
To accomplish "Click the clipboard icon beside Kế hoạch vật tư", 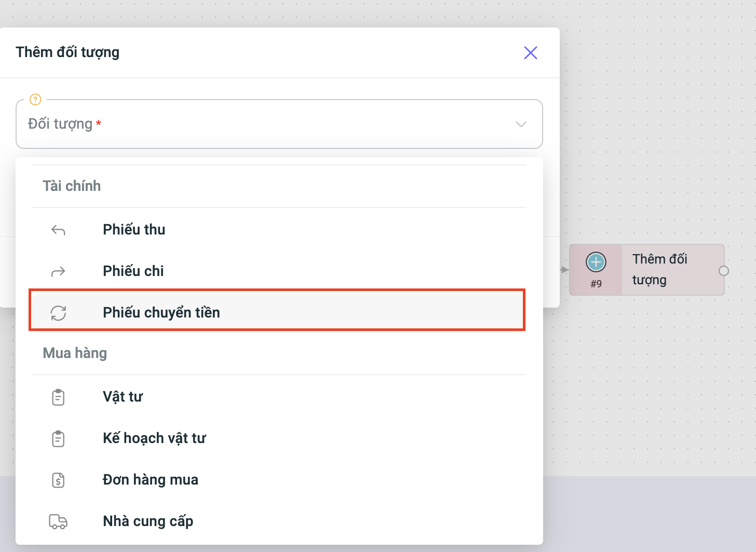I will 58,439.
